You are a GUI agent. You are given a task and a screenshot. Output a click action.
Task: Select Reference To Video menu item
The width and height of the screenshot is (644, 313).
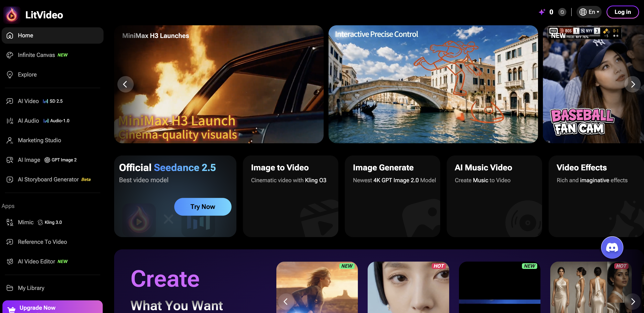pyautogui.click(x=53, y=242)
